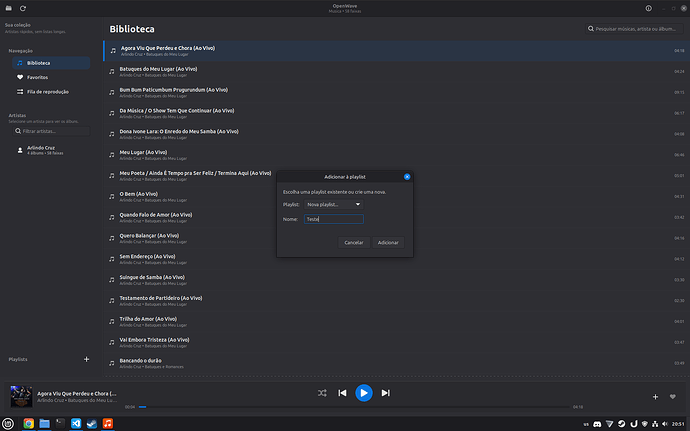The height and width of the screenshot is (431, 690).
Task: Add the current track to a playlist with the plus icon
Action: tap(655, 397)
